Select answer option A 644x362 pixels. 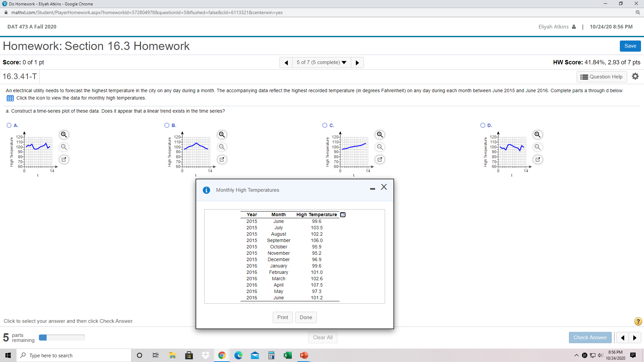tap(9, 125)
